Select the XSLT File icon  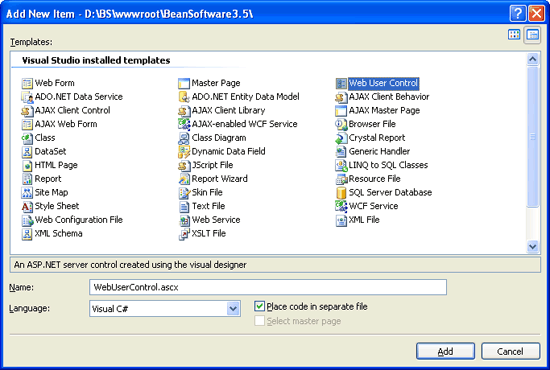click(x=184, y=234)
